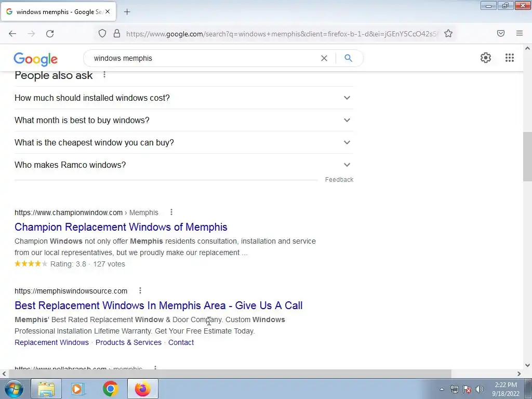Click the https://www.championwindow.com URL text
The width and height of the screenshot is (532, 399).
pos(69,212)
